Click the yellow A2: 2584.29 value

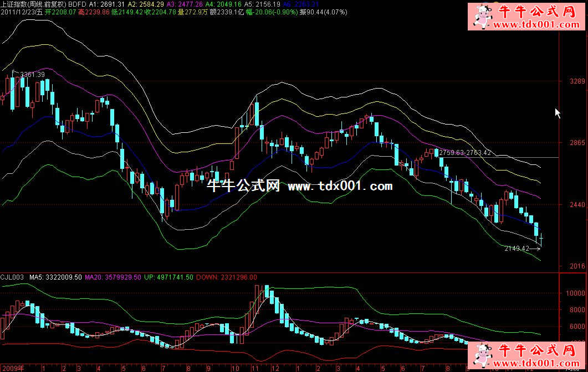click(146, 4)
